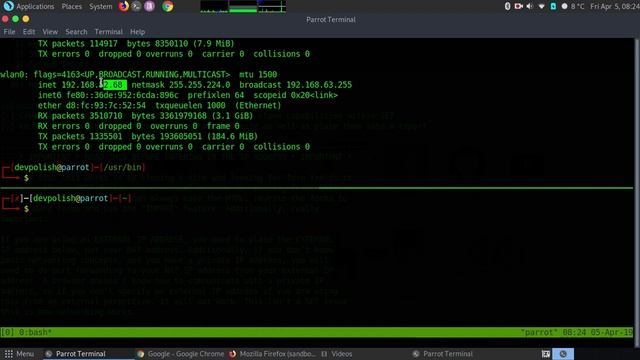The image size is (640, 360).
Task: Open the terminal View menu
Action: pos(50,31)
